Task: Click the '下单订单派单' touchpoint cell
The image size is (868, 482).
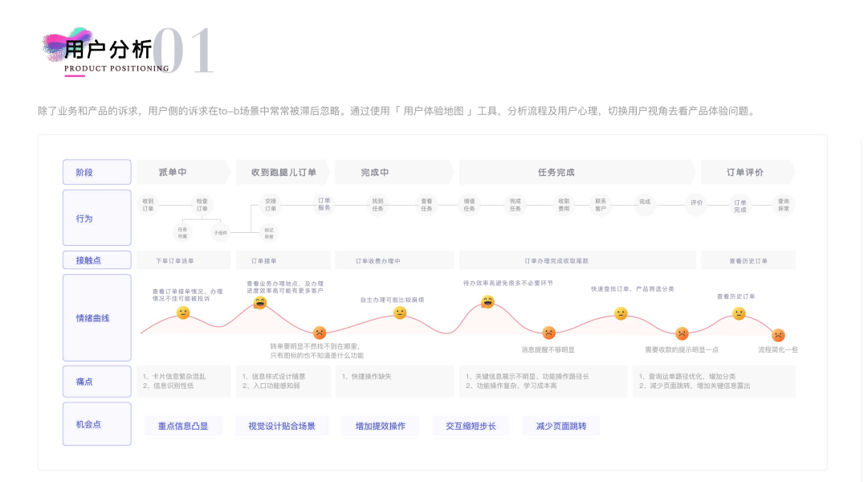Action: click(x=184, y=260)
